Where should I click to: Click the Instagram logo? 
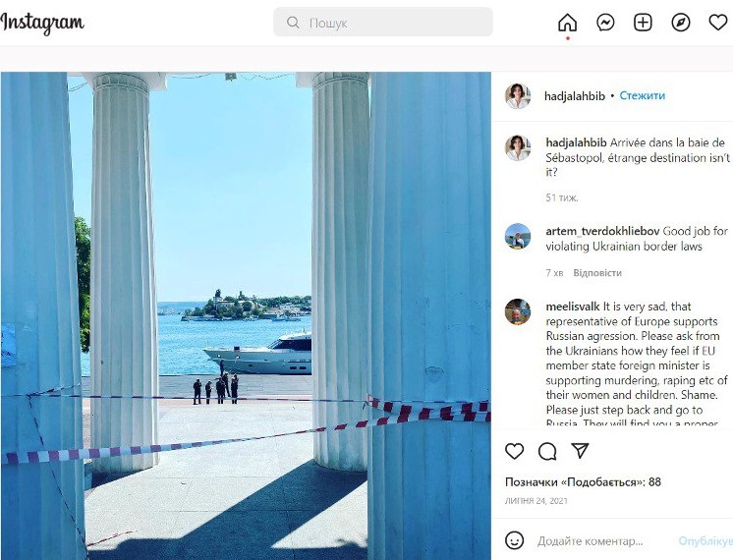(x=42, y=24)
